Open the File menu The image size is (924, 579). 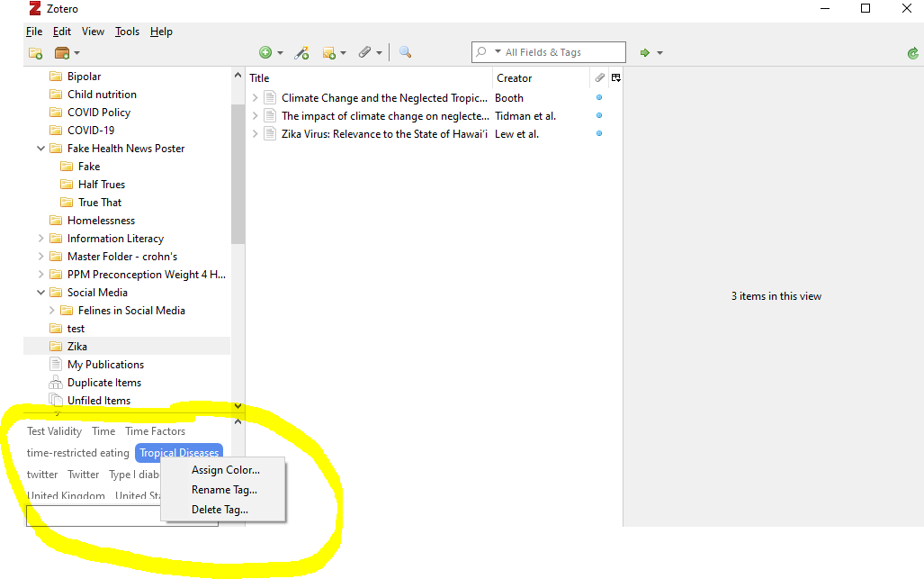tap(34, 32)
